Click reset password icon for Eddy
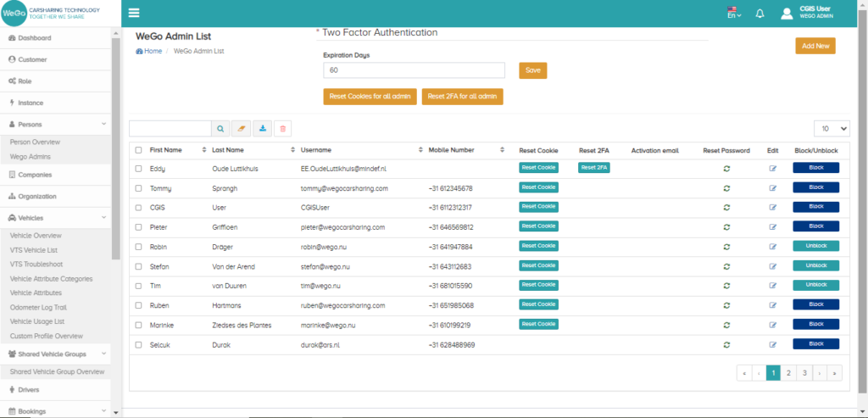The image size is (868, 418). [726, 169]
